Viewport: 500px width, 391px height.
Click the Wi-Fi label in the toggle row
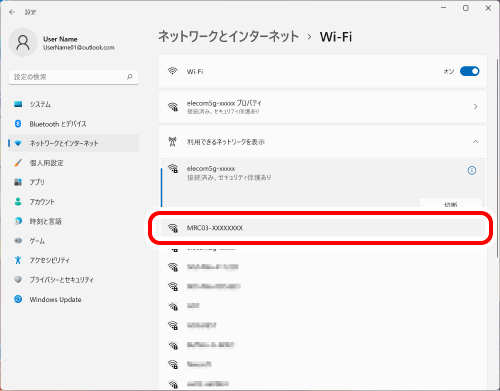point(195,71)
